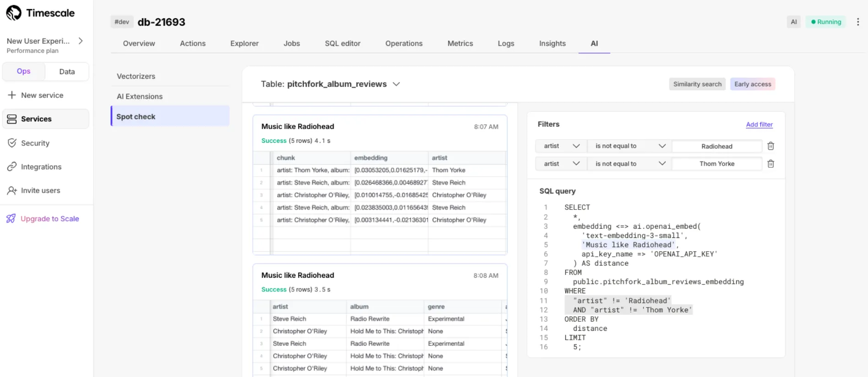The width and height of the screenshot is (868, 377).
Task: Delete the Thom Yorke artist filter
Action: pyautogui.click(x=770, y=164)
